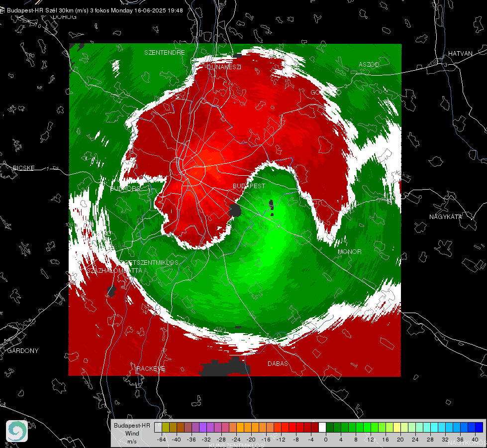Click the MONOR town label
The width and height of the screenshot is (487, 448).
[x=349, y=251]
